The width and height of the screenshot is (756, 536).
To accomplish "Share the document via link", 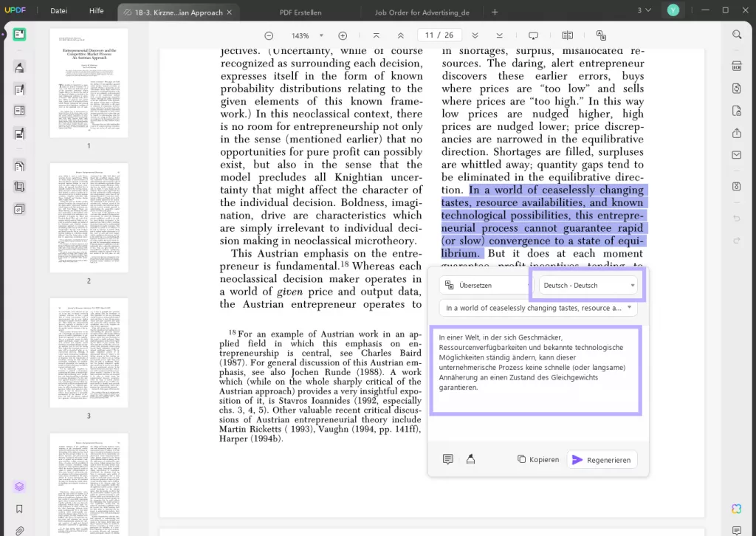I will (737, 133).
